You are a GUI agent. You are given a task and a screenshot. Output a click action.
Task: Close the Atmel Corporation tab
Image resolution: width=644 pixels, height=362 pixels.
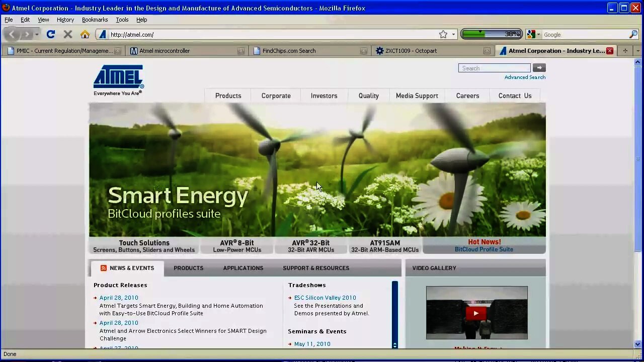coord(610,51)
